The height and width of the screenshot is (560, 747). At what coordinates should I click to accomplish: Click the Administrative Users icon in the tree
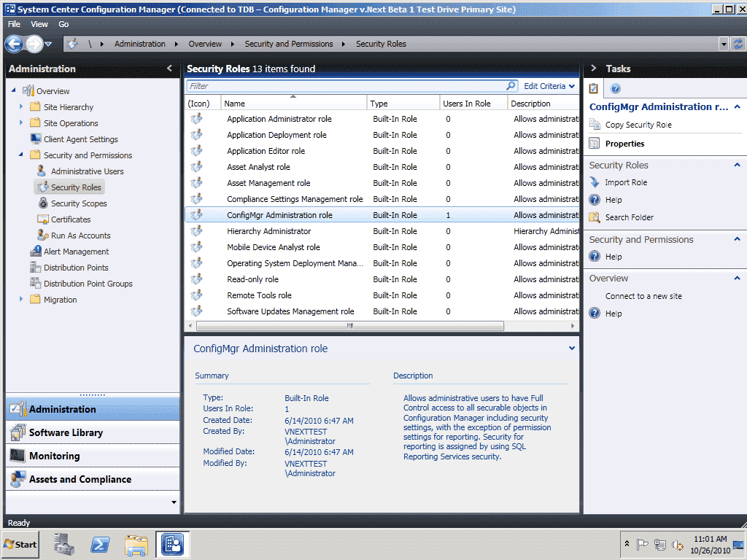coord(42,171)
